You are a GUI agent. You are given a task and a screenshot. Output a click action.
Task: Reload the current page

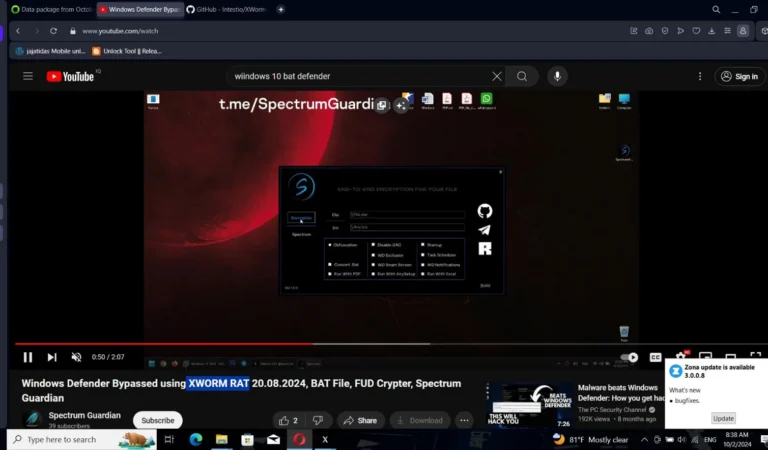coord(53,31)
